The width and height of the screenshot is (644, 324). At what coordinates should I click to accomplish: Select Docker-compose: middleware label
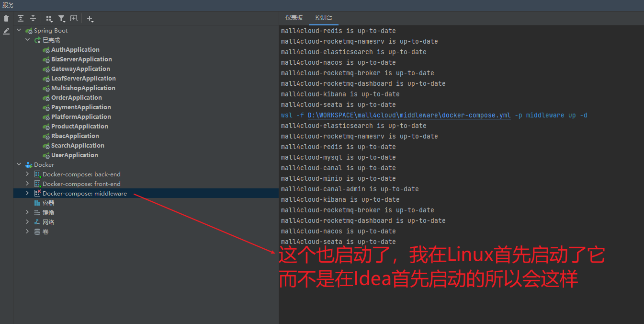tap(85, 193)
